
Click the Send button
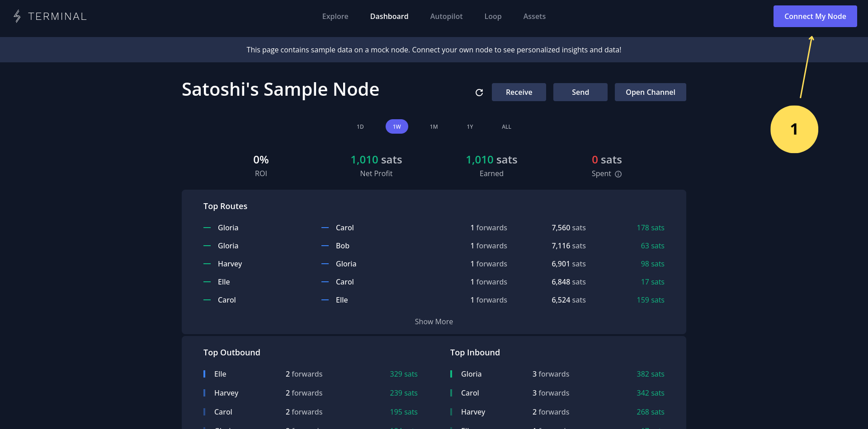click(580, 92)
